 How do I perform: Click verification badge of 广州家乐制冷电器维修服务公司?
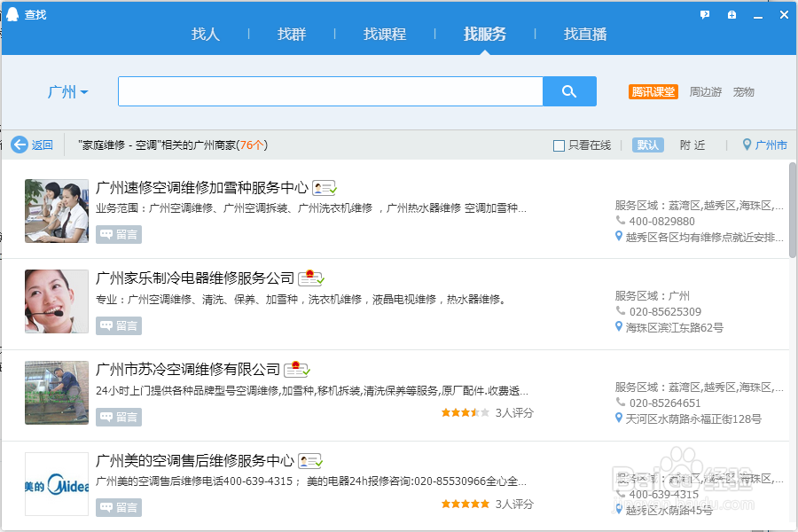tap(311, 278)
